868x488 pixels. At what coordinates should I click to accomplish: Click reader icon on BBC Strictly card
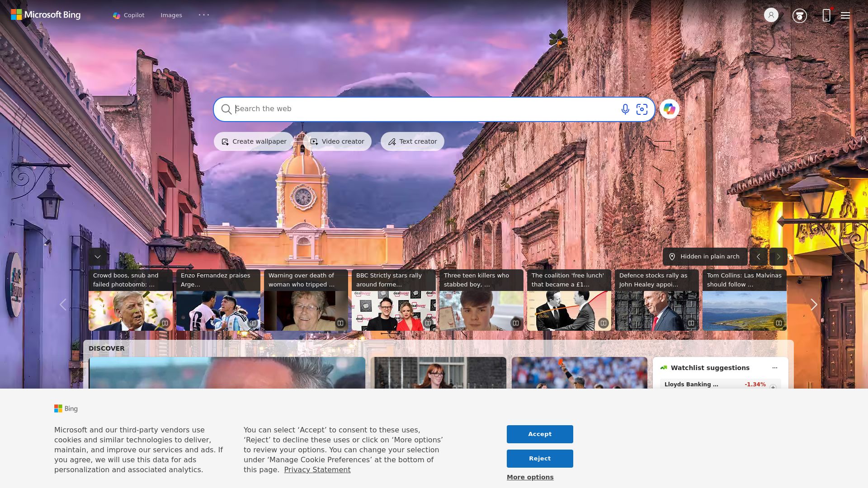pos(428,323)
